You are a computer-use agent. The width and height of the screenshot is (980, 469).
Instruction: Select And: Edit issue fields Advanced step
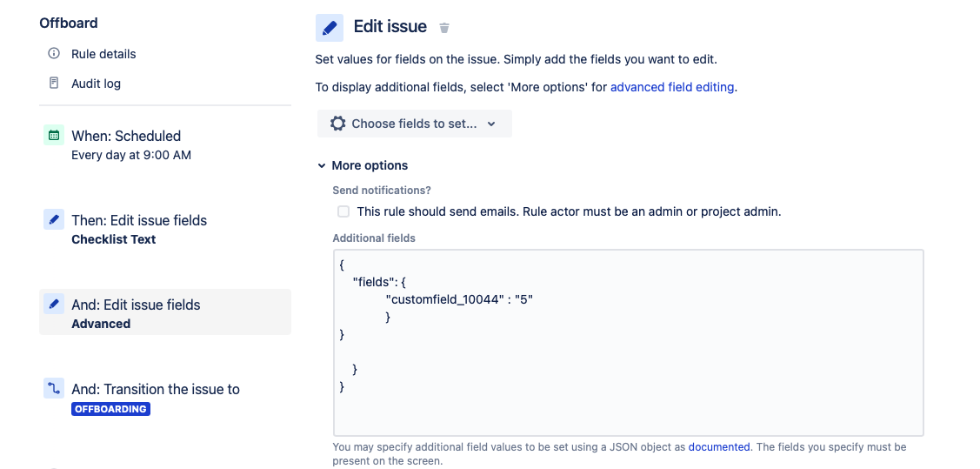click(x=165, y=312)
